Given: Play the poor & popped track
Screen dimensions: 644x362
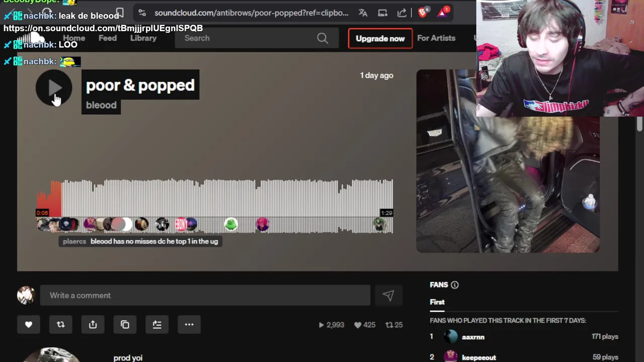Looking at the screenshot, I should [x=54, y=88].
